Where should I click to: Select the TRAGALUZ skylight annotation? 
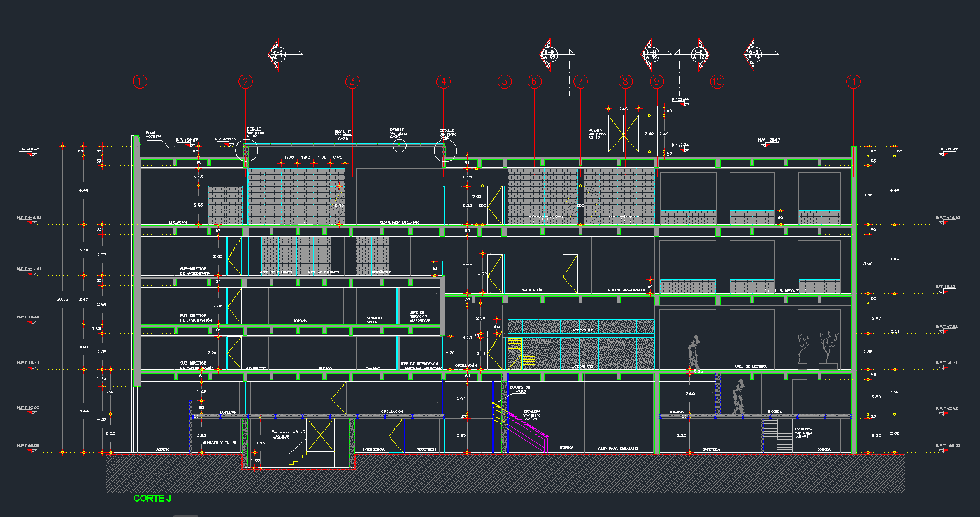pos(343,134)
